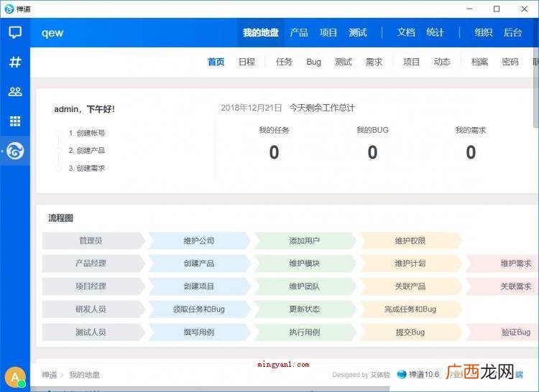Image resolution: width=539 pixels, height=392 pixels.
Task: Open the apps grid icon
Action: (x=15, y=121)
